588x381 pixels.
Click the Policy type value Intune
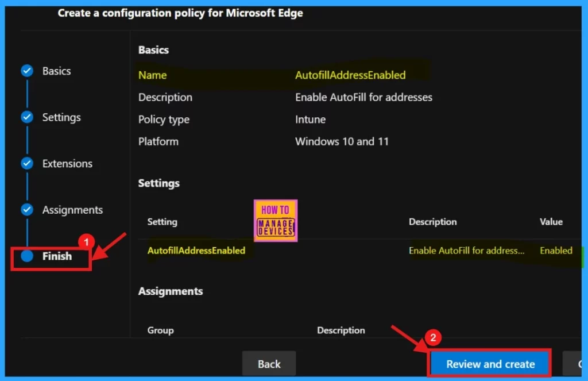[x=310, y=120]
